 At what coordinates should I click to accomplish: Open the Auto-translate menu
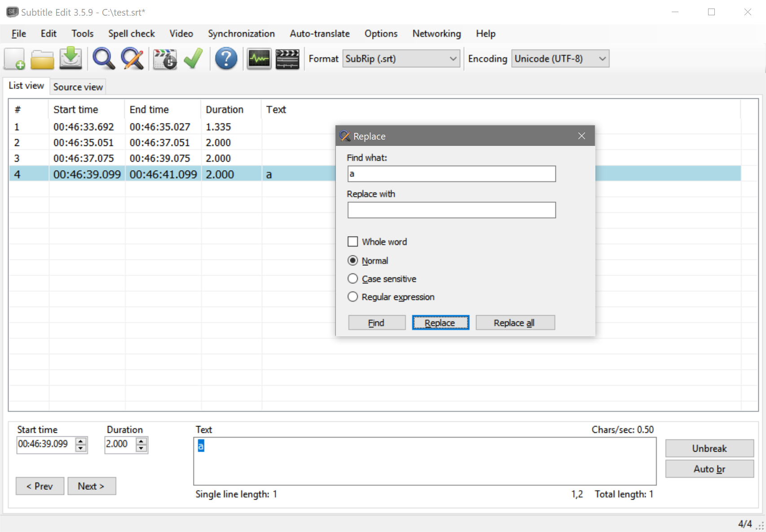click(x=319, y=33)
